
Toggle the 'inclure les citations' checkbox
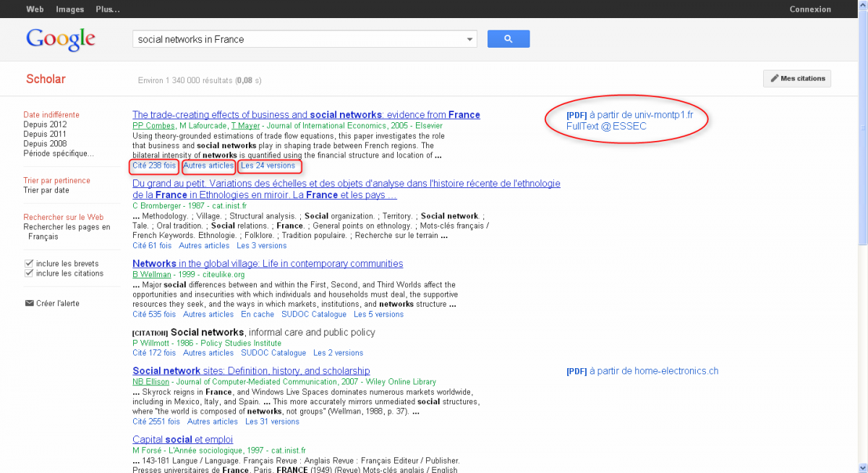click(x=29, y=273)
